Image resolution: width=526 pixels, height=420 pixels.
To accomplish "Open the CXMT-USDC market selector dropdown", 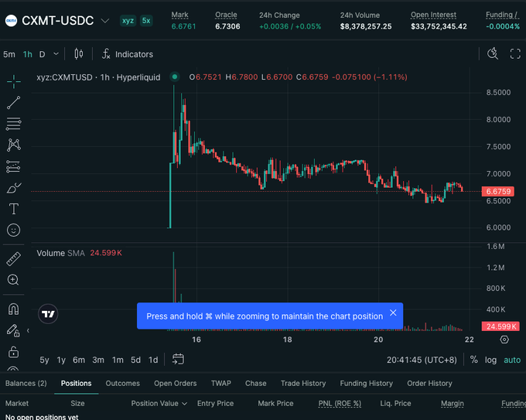I will [105, 21].
